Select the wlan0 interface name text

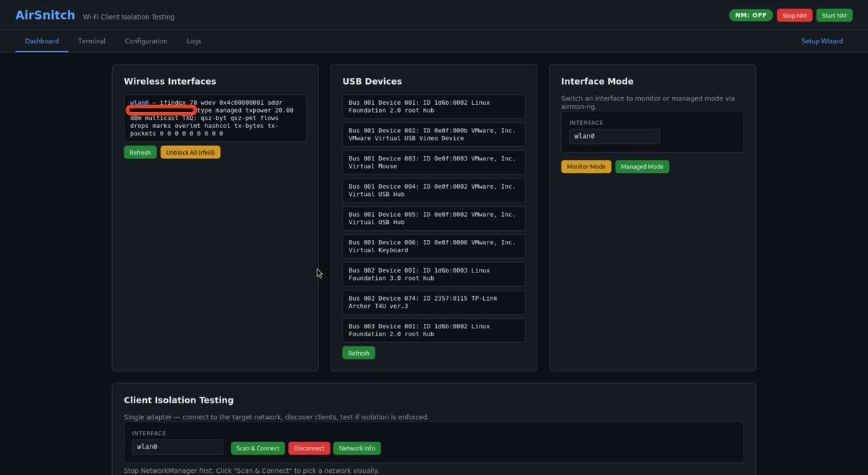click(139, 103)
